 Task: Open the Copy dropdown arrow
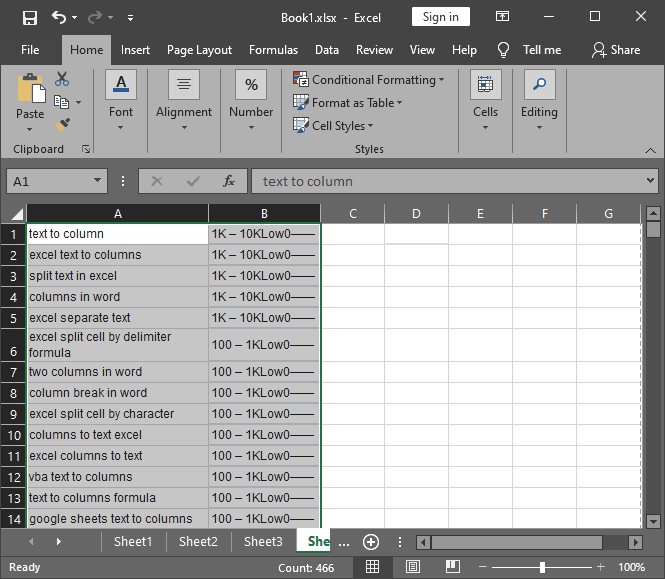78,102
